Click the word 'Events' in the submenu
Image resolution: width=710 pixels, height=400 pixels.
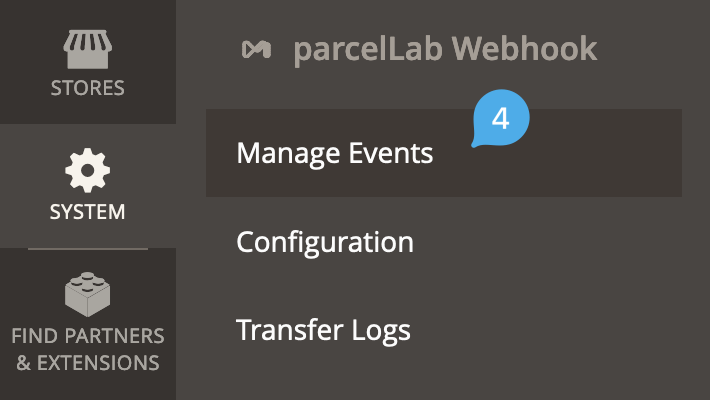391,153
